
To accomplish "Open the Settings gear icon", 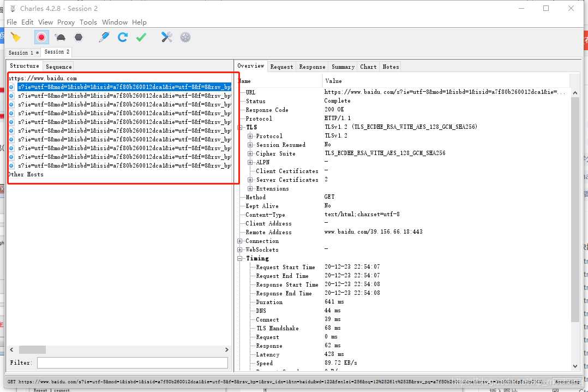I will [x=185, y=37].
